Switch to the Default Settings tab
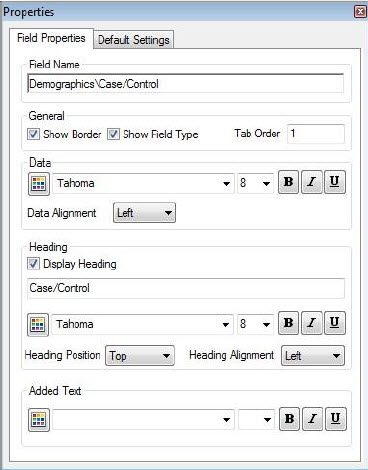The image size is (368, 470). [x=134, y=40]
